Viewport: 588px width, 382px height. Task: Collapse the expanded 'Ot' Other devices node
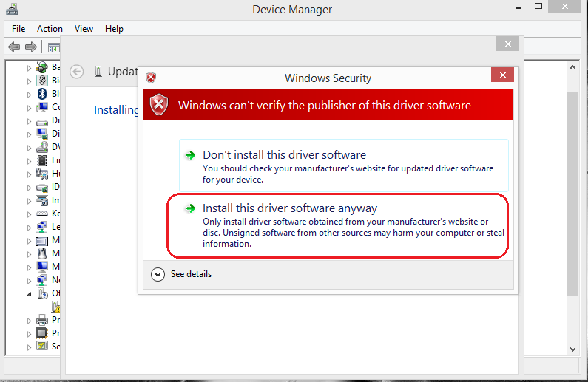(x=29, y=294)
